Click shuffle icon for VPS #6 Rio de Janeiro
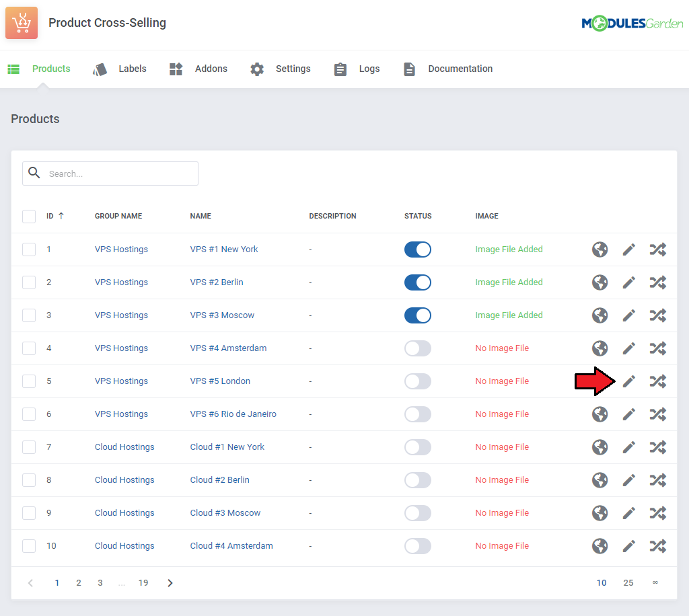689x616 pixels. point(658,414)
